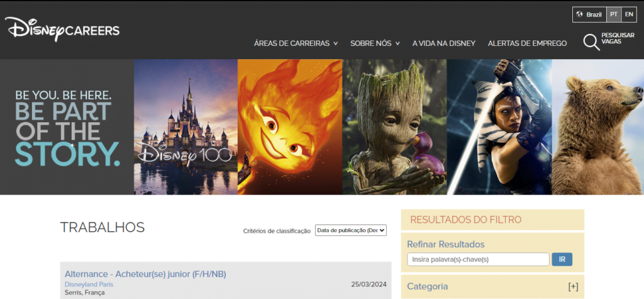Screen dimensions: 644x299
Task: Click the Trabalhos heading
Action: [103, 227]
